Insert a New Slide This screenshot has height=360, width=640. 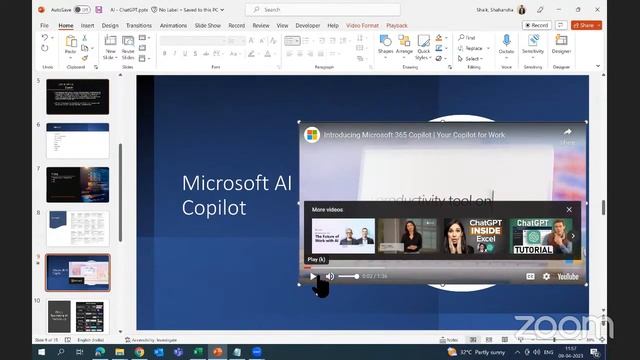coord(111,47)
